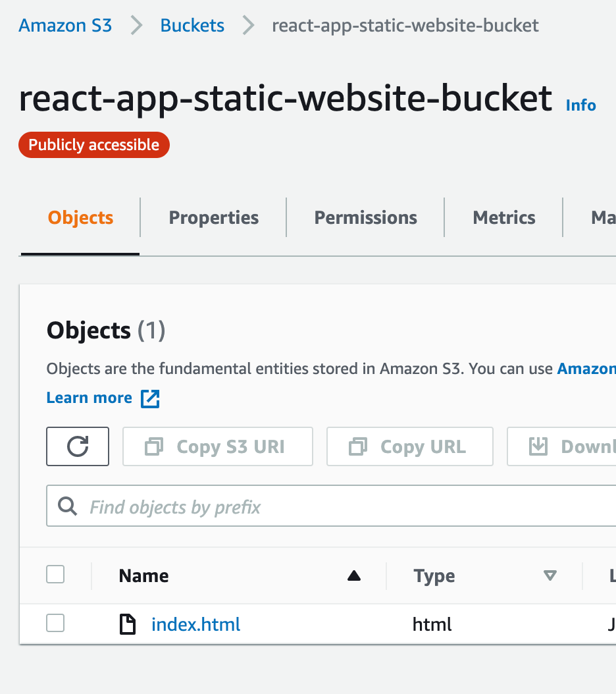Open the Permissions tab

(365, 217)
